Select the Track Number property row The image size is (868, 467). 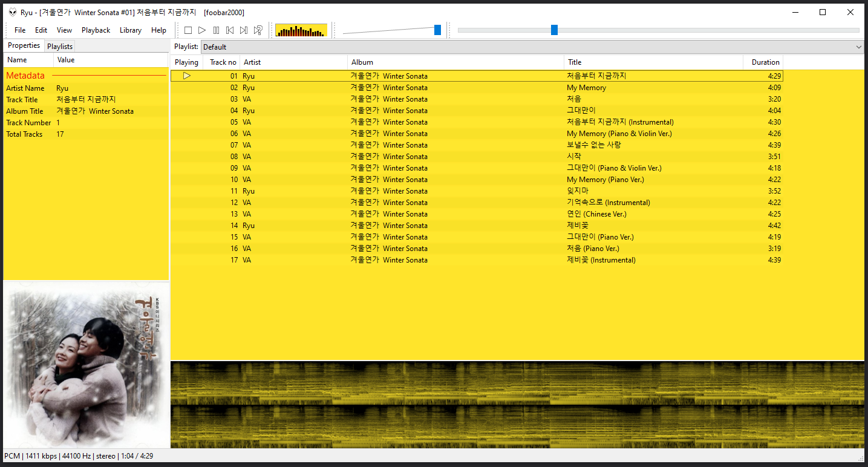pos(86,123)
